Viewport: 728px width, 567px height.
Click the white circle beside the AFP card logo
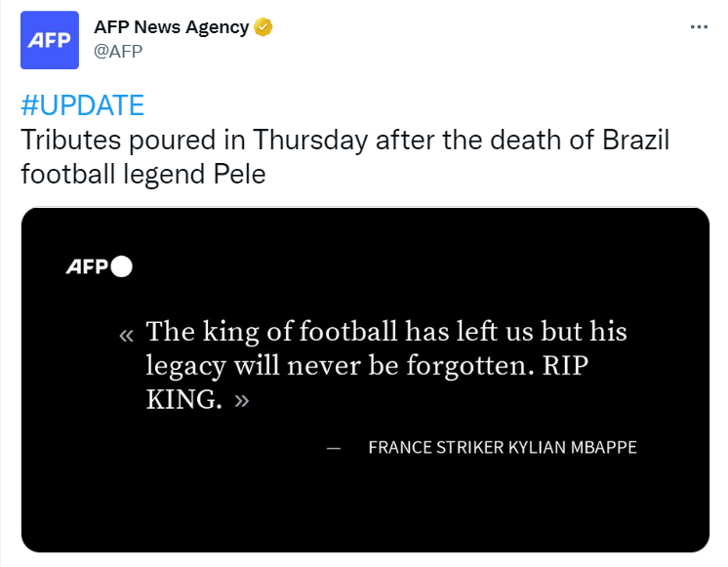(x=122, y=266)
